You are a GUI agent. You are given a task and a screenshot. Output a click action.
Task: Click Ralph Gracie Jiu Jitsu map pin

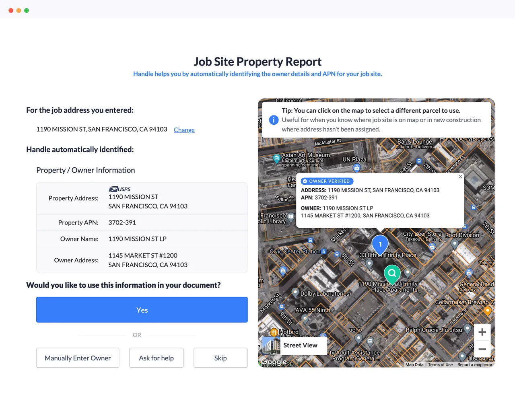[x=467, y=329]
